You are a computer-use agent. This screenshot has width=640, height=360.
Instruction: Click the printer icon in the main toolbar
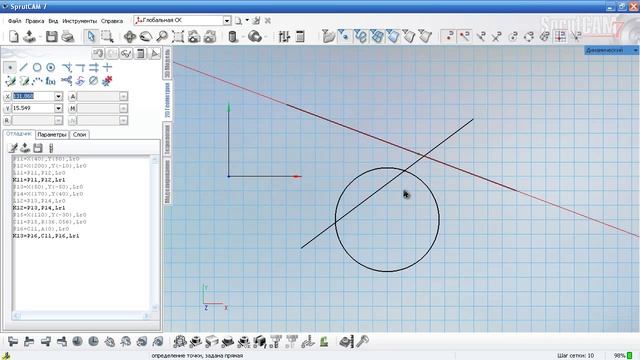pos(67,37)
